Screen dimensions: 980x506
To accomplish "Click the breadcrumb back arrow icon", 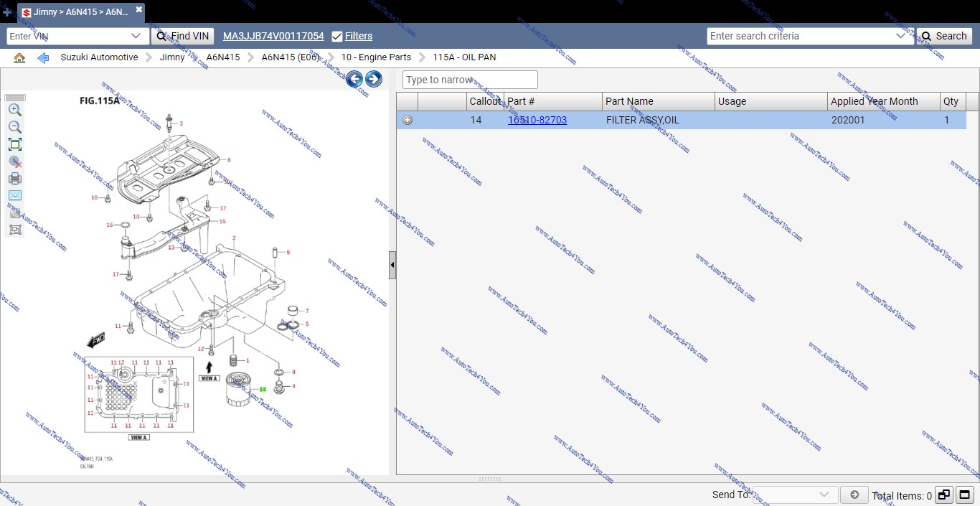I will coord(43,57).
